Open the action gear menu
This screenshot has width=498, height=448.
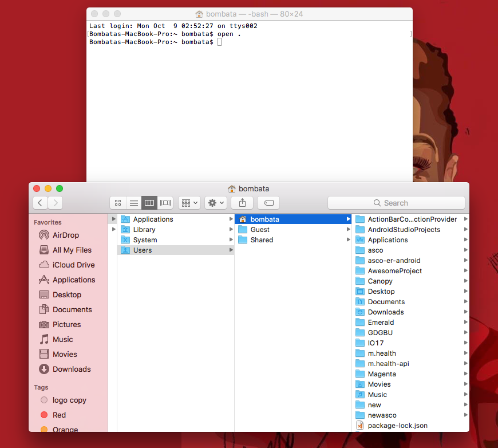tap(215, 202)
